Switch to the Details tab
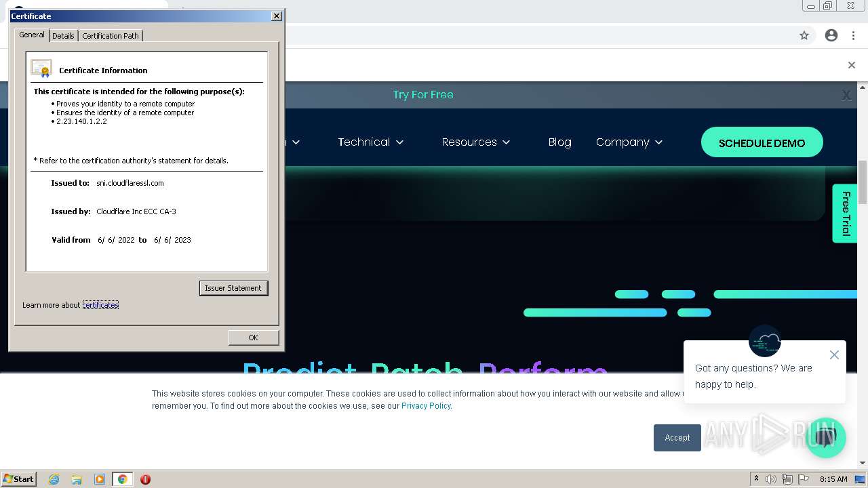 [63, 36]
